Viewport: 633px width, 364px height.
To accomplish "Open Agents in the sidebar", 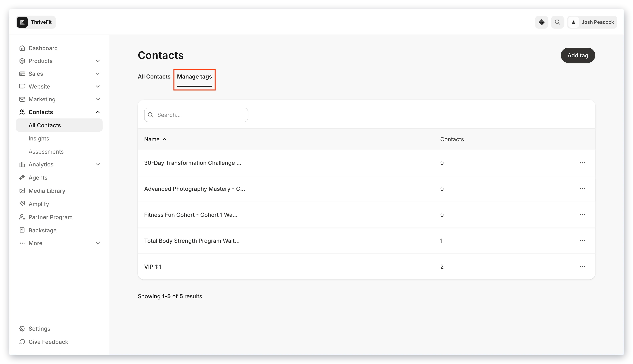I will coord(38,177).
